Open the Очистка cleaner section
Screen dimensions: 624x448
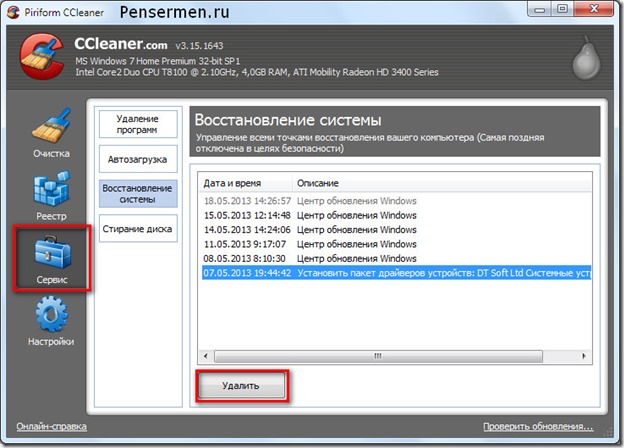tap(51, 134)
